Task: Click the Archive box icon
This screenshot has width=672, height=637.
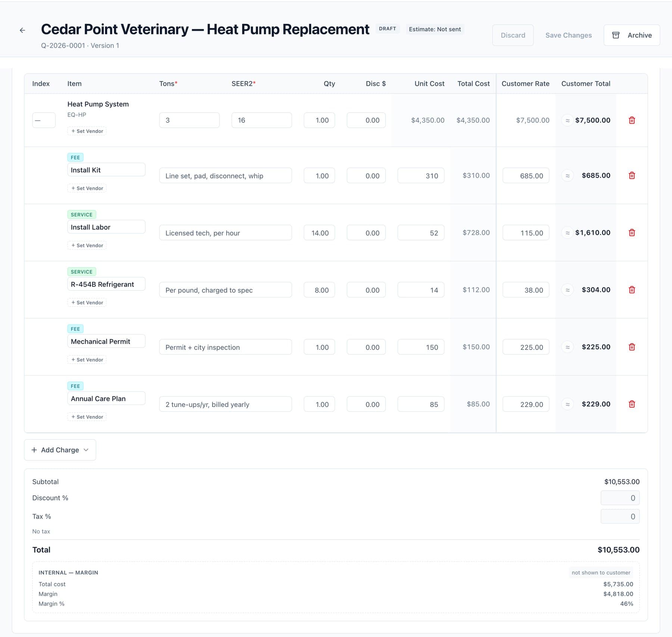Action: (616, 35)
